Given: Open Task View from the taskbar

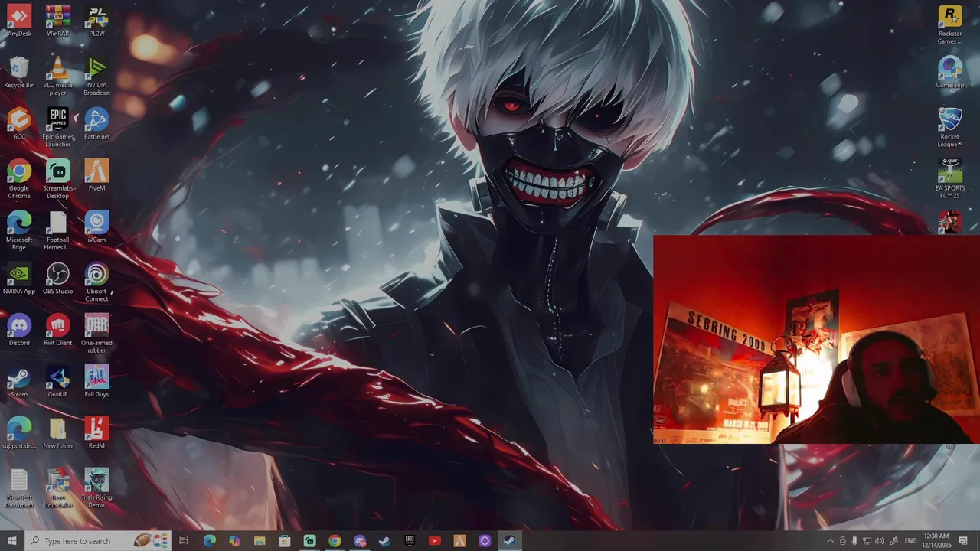Looking at the screenshot, I should click(184, 541).
